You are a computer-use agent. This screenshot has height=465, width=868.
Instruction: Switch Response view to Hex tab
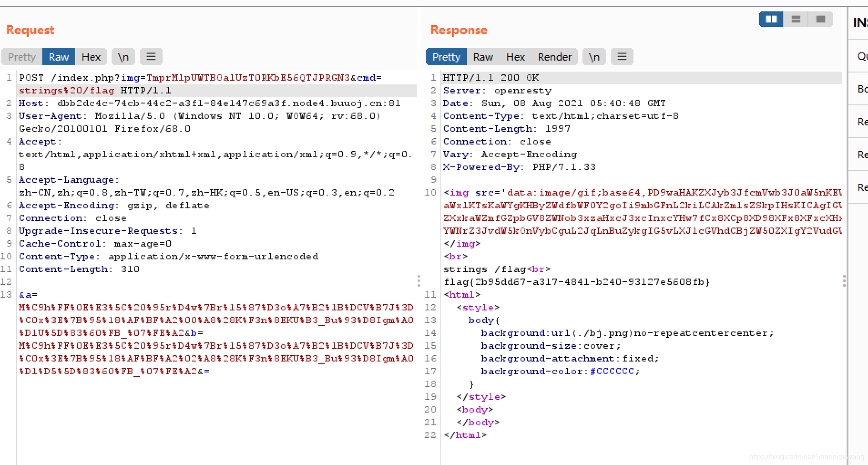point(516,57)
